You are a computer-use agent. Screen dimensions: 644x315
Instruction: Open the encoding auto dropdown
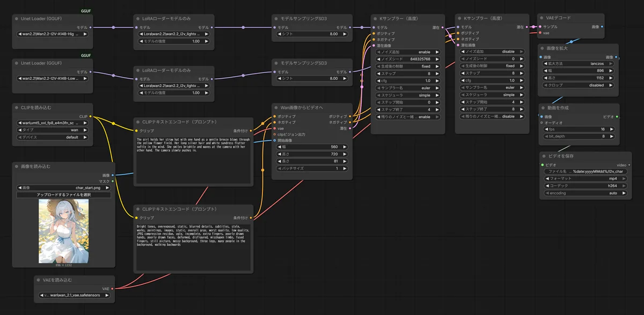click(586, 193)
